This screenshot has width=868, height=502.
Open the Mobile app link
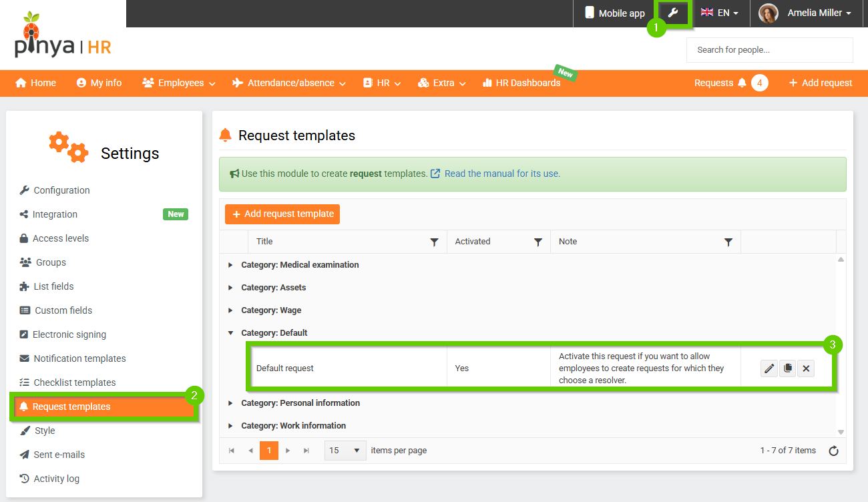coord(615,13)
